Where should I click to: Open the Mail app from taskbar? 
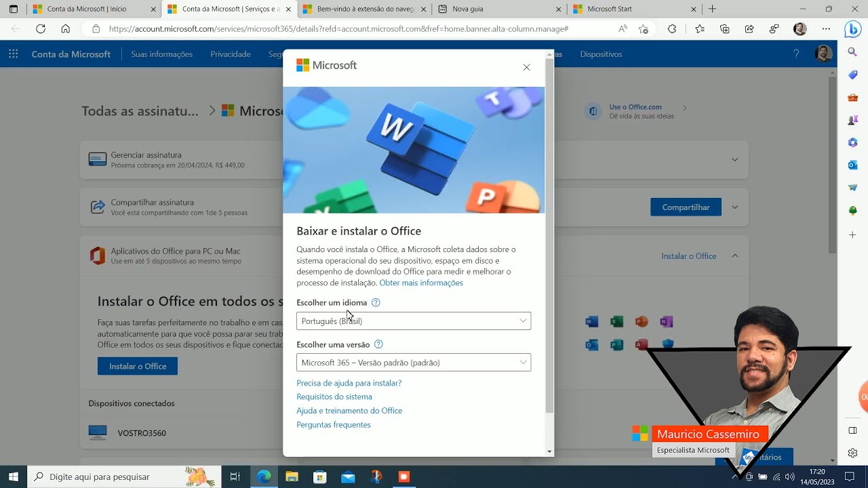pos(348,477)
